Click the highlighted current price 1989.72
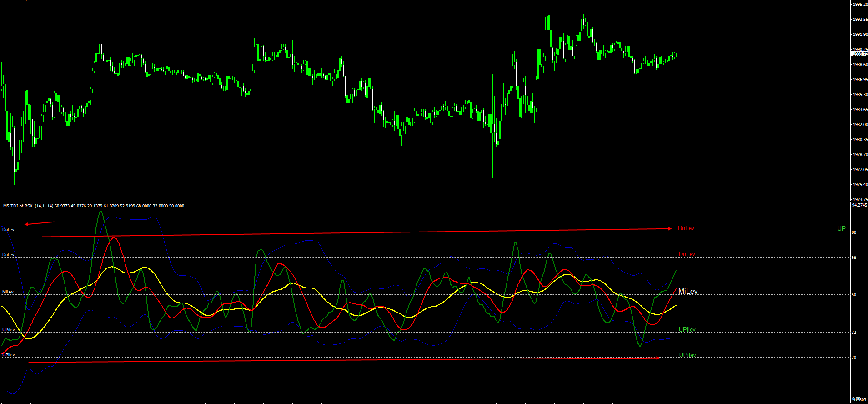Screen dimensions: 868x404 coord(860,54)
